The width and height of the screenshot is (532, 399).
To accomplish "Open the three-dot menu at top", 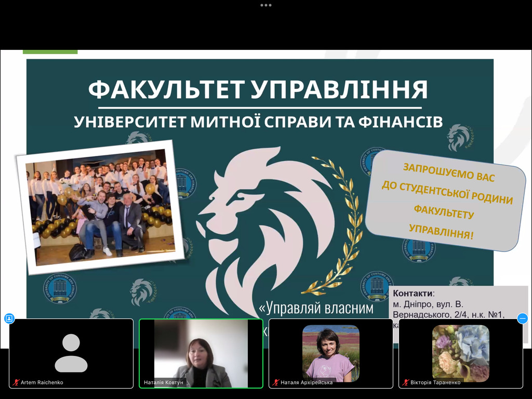I will coord(265,5).
